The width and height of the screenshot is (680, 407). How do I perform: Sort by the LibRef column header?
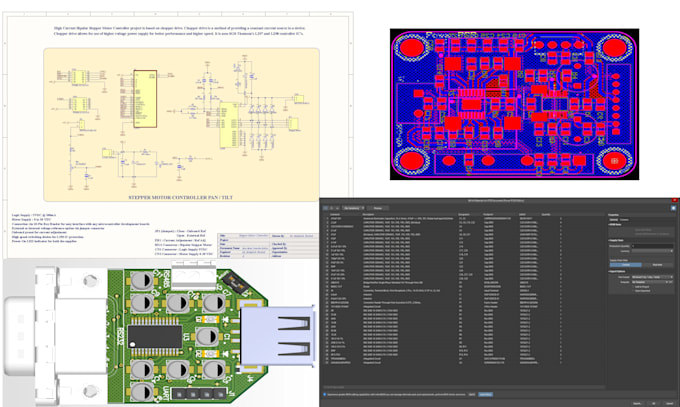(523, 214)
